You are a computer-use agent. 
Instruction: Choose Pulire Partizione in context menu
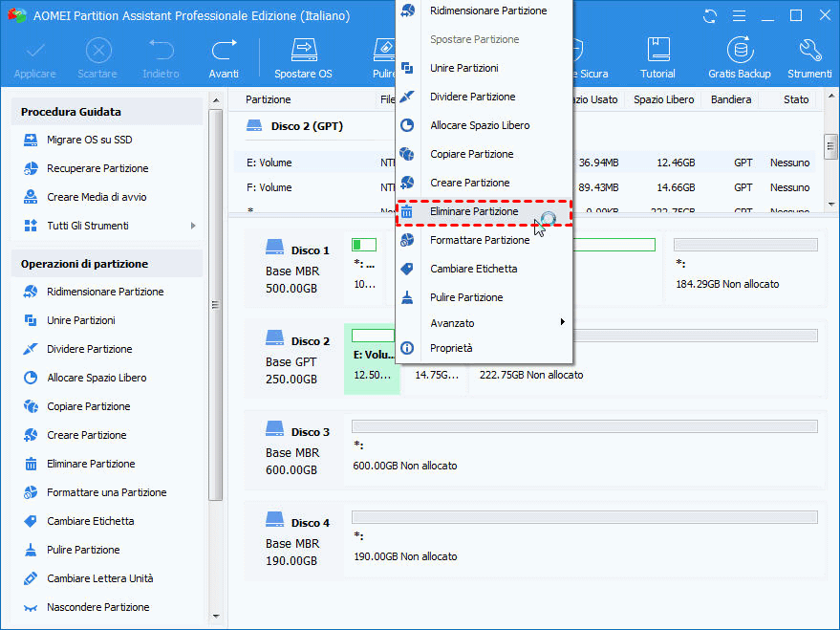click(x=485, y=297)
